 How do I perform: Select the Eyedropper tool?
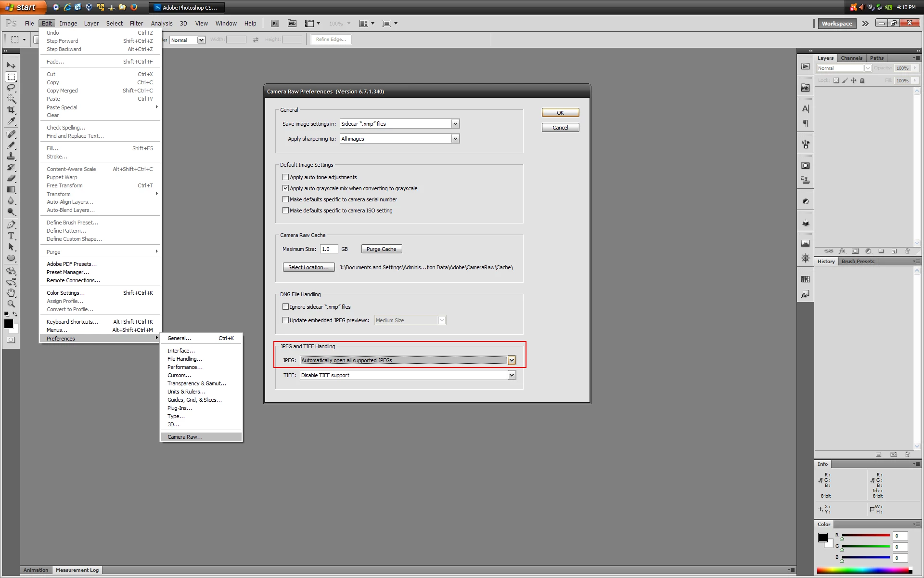(x=11, y=121)
